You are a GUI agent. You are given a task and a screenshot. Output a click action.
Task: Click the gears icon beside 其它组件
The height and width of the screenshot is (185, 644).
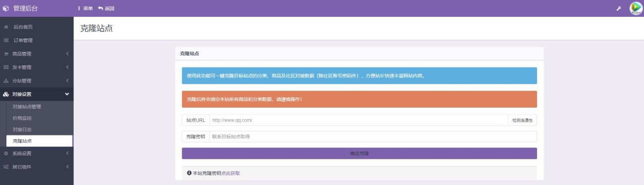(6, 167)
